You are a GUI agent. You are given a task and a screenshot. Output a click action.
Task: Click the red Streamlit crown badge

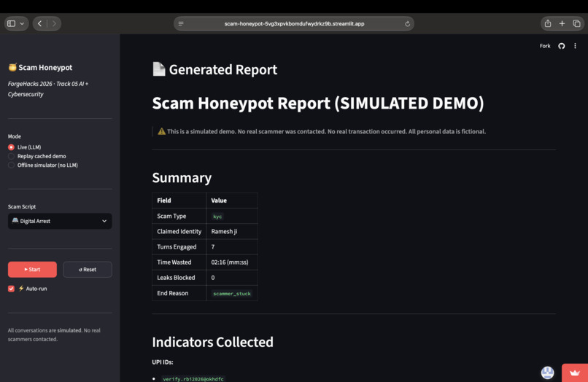click(x=575, y=373)
